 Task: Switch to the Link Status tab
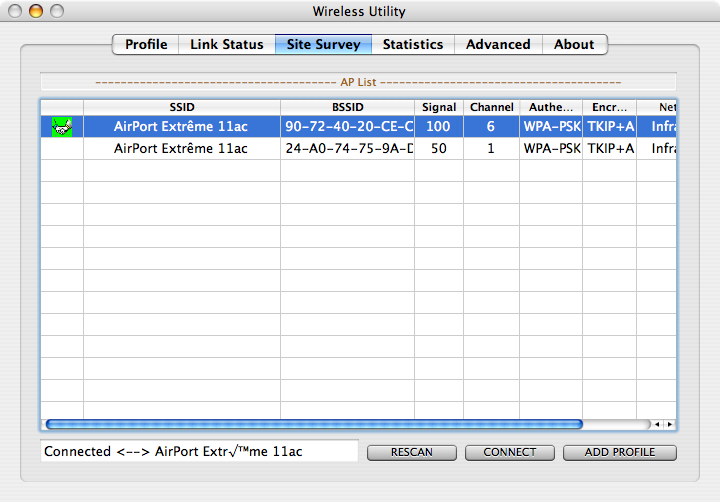(227, 45)
